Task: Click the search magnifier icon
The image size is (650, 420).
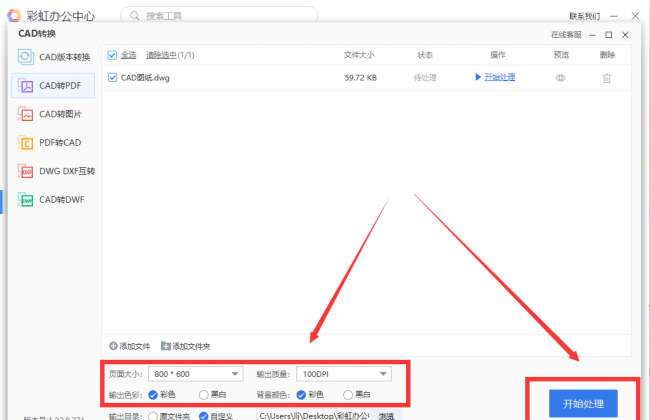Action: (x=135, y=16)
